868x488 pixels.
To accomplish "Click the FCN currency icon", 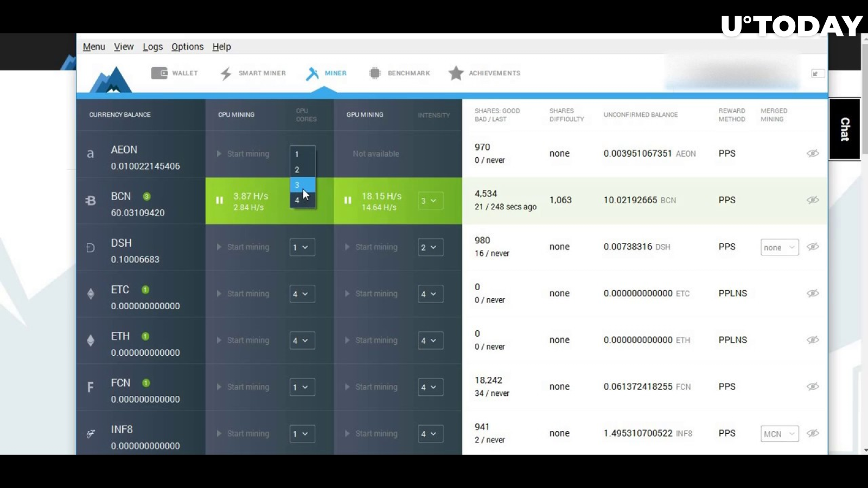I will pos(91,387).
